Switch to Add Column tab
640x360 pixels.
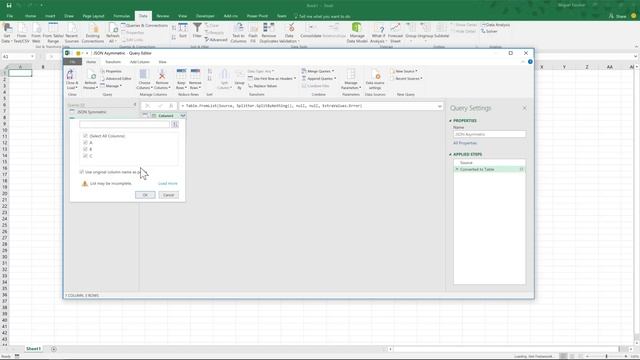click(x=140, y=62)
